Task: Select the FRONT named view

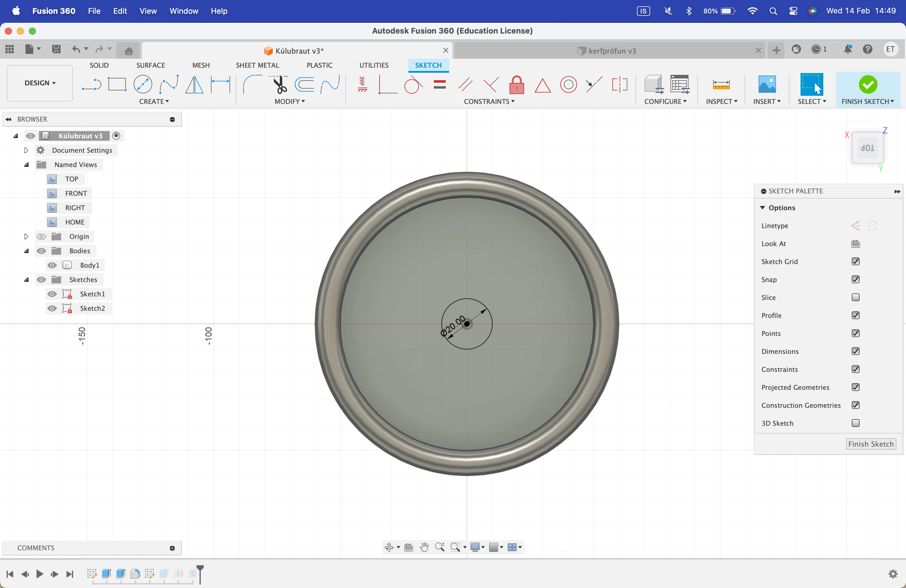Action: (76, 193)
